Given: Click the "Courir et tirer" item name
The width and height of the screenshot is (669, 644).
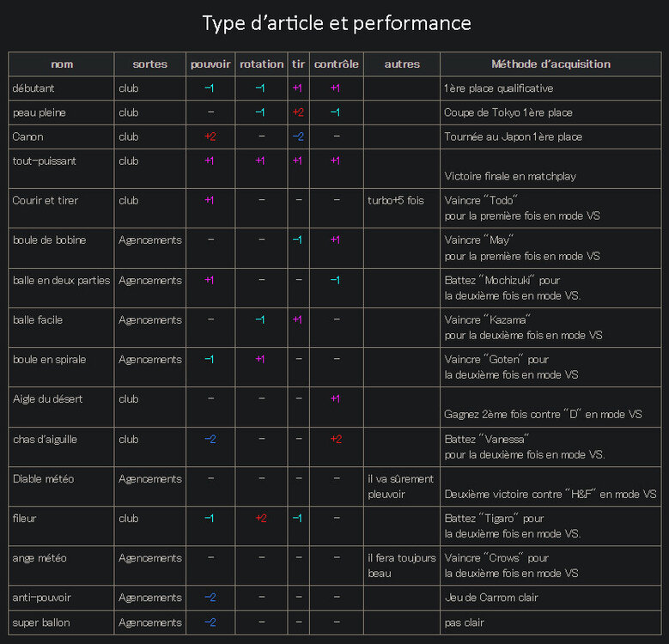Looking at the screenshot, I should pos(46,201).
